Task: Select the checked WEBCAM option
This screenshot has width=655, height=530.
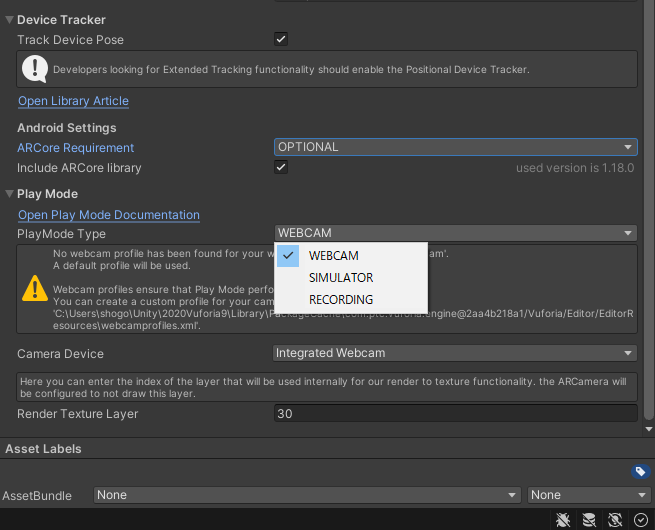Action: [334, 256]
